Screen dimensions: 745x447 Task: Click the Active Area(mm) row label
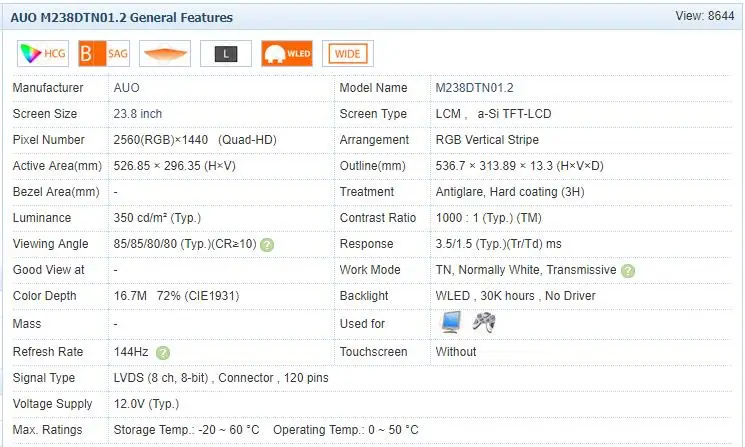tap(57, 166)
